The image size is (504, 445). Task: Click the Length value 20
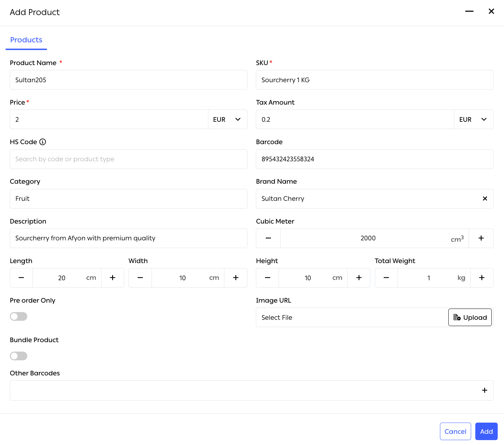(62, 278)
